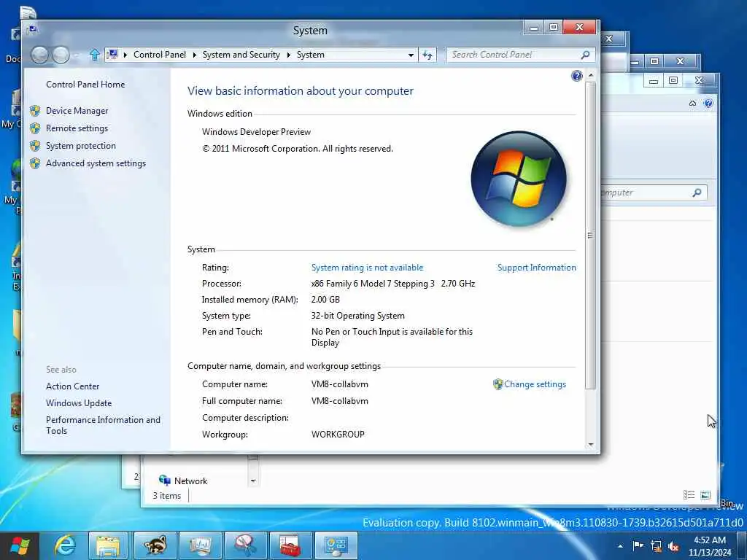Click Change settings link
This screenshot has width=747, height=560.
coord(535,384)
